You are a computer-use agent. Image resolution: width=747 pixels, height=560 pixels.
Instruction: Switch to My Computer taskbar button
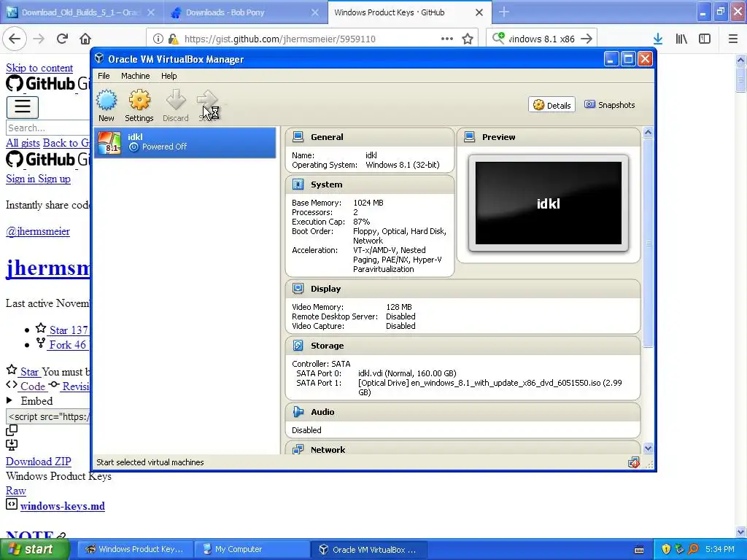click(x=252, y=549)
